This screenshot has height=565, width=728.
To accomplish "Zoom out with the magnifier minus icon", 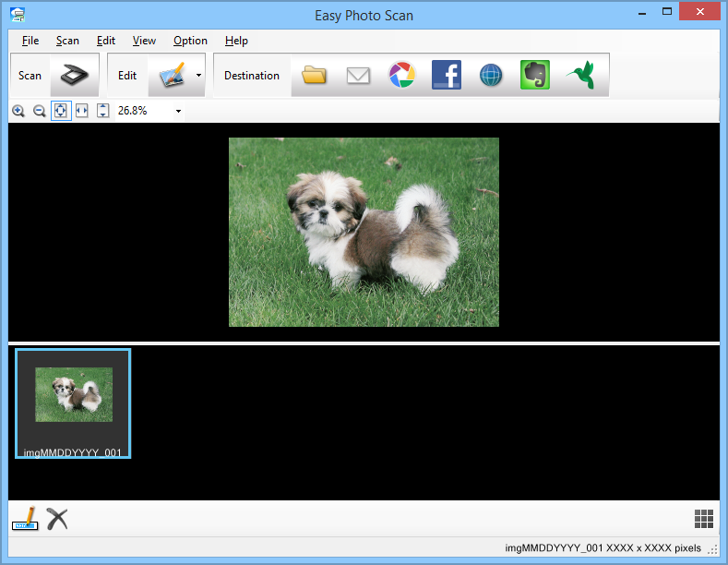I will pos(40,111).
